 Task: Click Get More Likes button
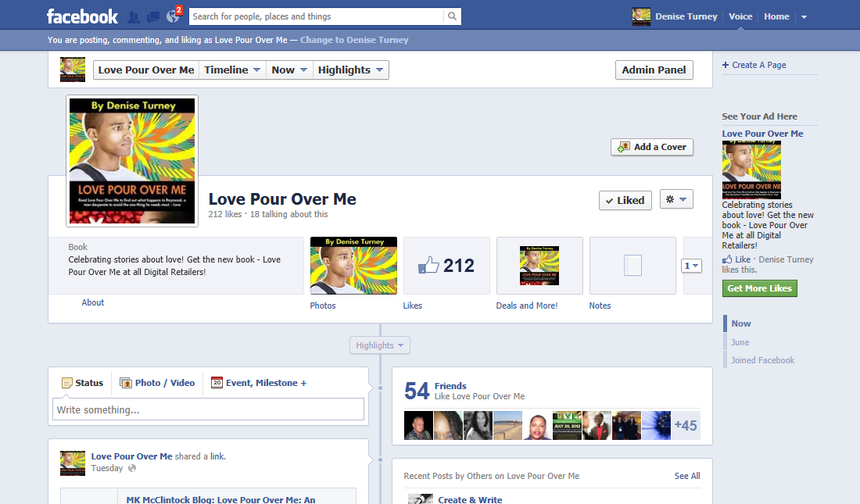point(760,288)
